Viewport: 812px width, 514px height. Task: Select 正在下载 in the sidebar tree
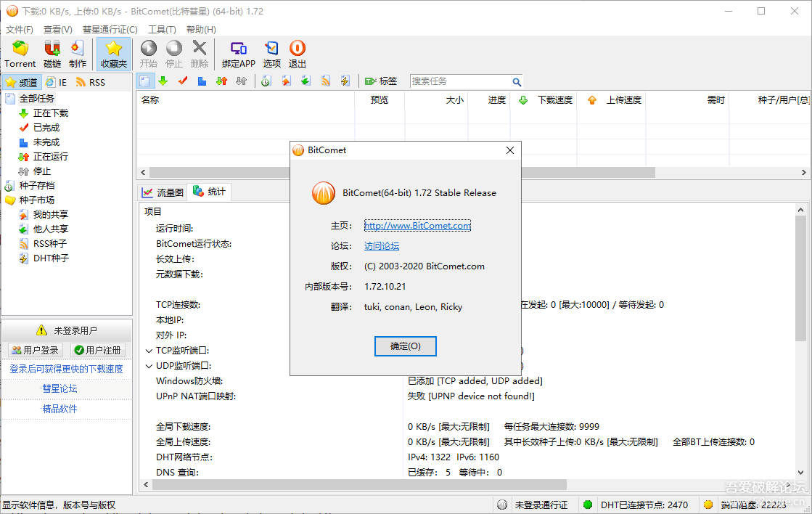[x=51, y=113]
